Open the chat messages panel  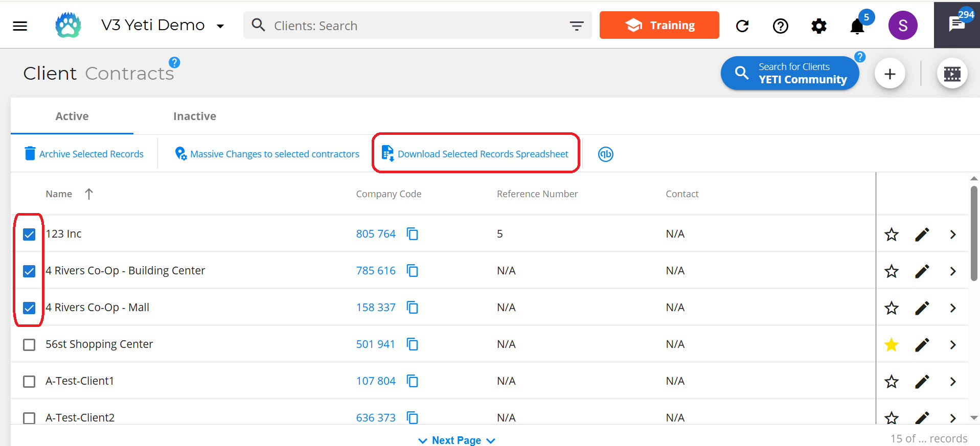(956, 25)
